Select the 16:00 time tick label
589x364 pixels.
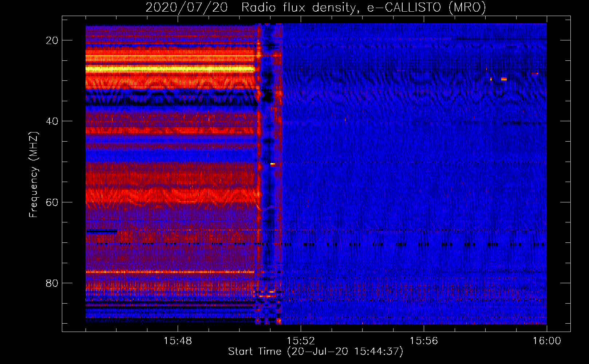547,341
